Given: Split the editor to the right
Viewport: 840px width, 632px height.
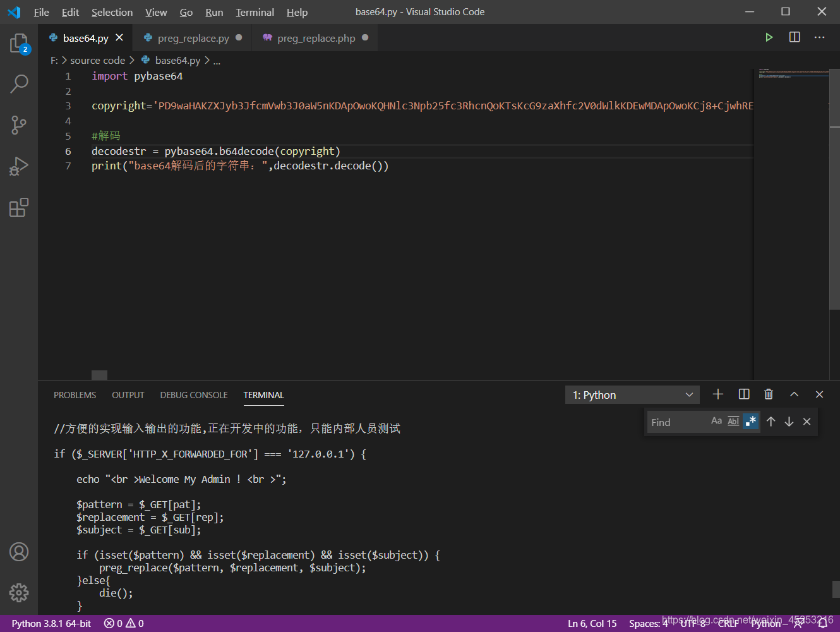Looking at the screenshot, I should [795, 37].
